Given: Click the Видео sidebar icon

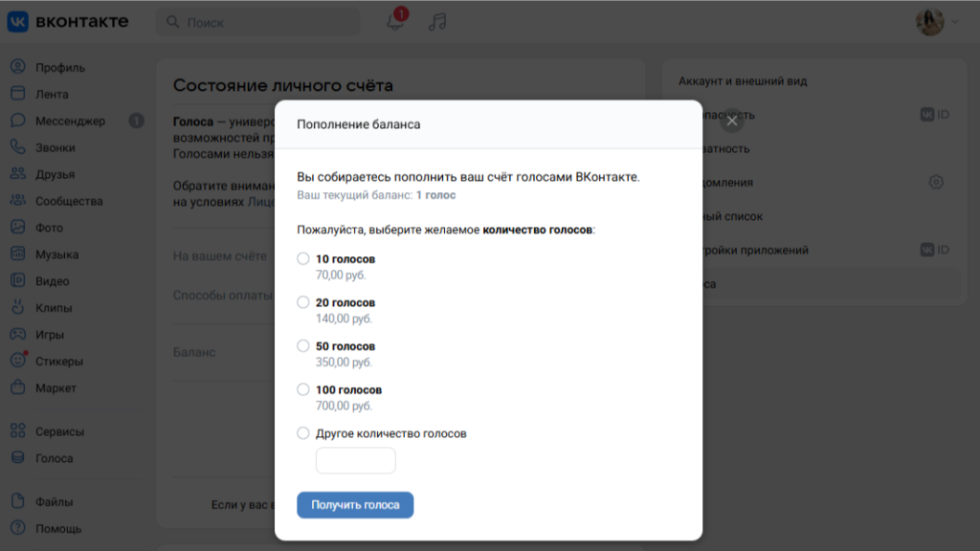Looking at the screenshot, I should (17, 280).
